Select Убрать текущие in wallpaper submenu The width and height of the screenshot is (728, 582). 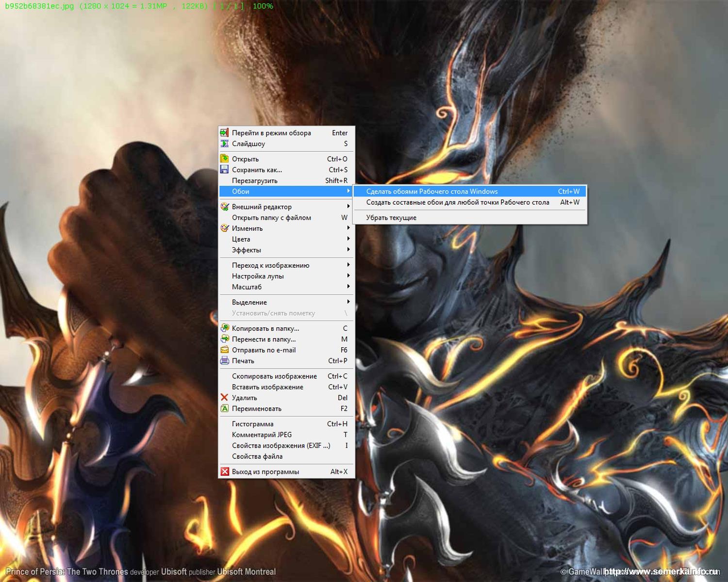click(x=391, y=218)
